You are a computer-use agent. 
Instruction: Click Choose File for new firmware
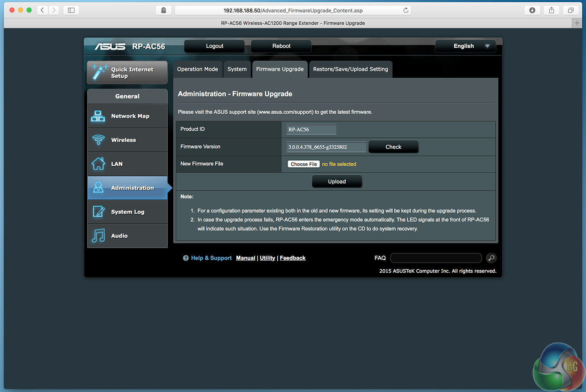(x=304, y=164)
